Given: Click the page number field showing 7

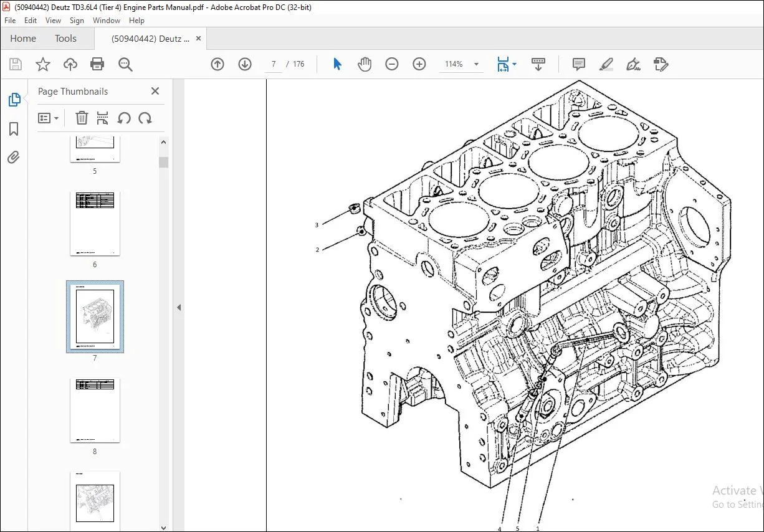Looking at the screenshot, I should pos(274,64).
